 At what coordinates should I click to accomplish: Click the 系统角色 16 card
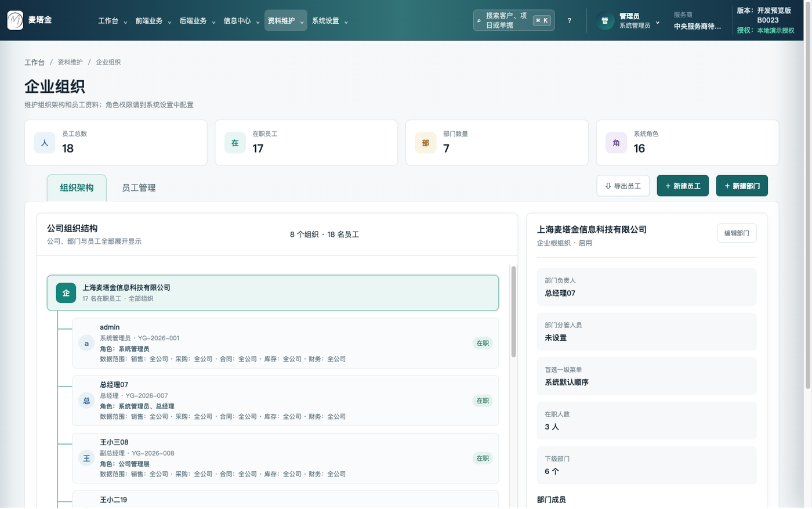[687, 143]
